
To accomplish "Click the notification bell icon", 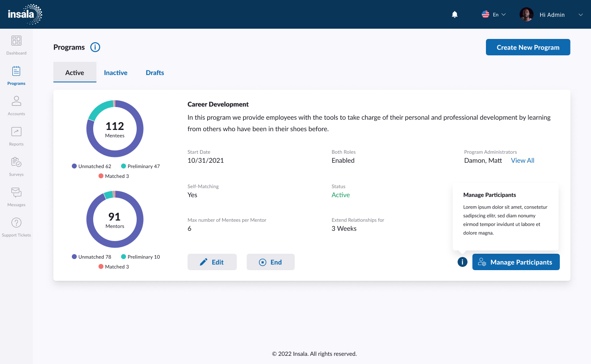I will tap(455, 15).
